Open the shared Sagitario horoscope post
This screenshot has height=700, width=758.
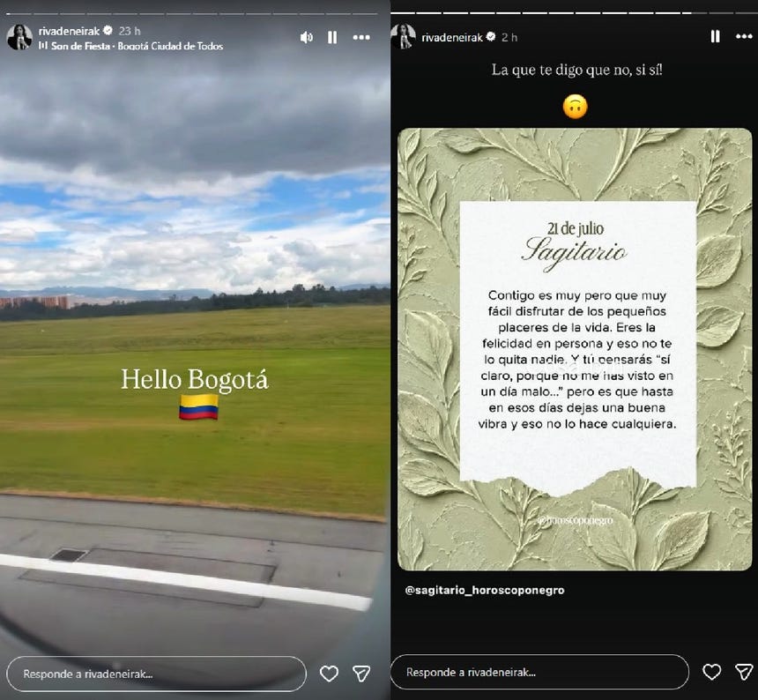tap(575, 349)
